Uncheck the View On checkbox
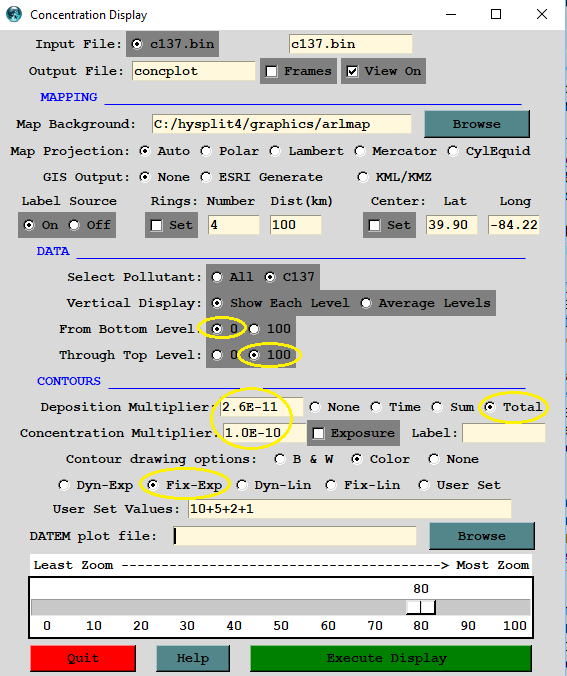Viewport: 567px width, 676px height. 352,71
